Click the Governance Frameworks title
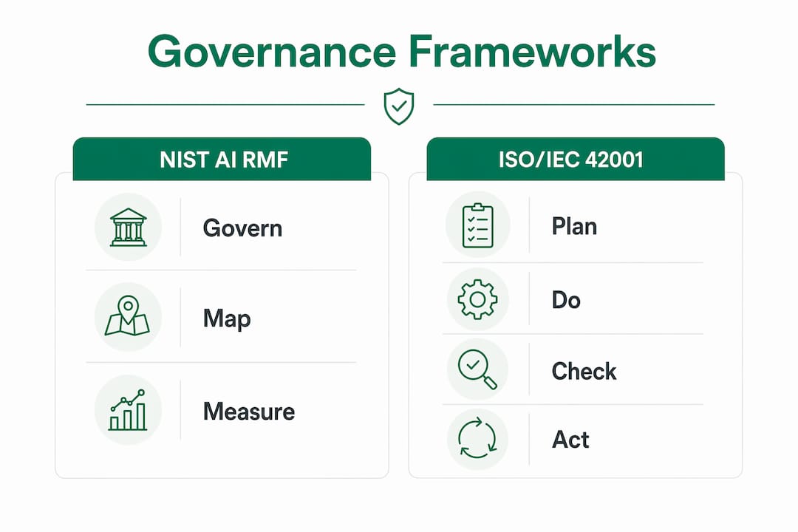Viewport: 798px width, 532px height. (x=401, y=52)
